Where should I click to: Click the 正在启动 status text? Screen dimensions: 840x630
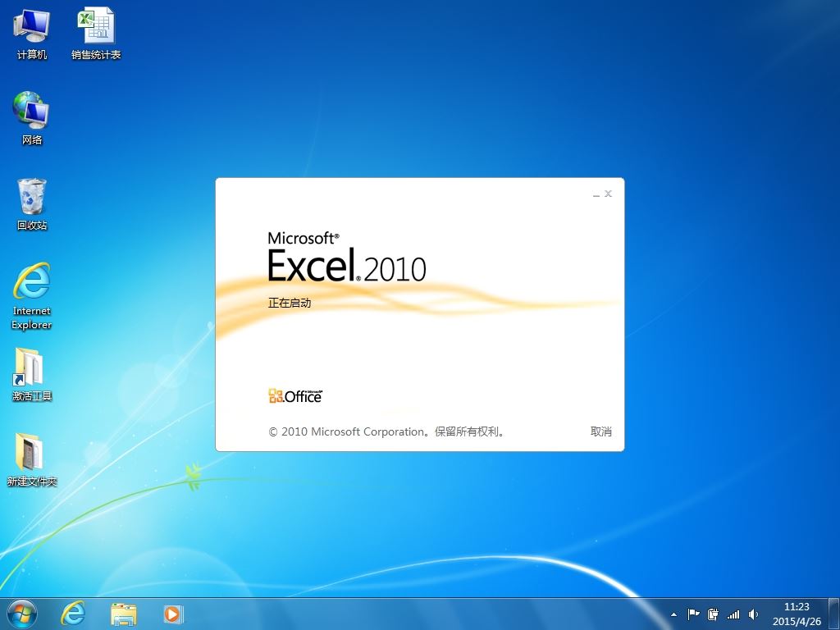click(x=290, y=303)
